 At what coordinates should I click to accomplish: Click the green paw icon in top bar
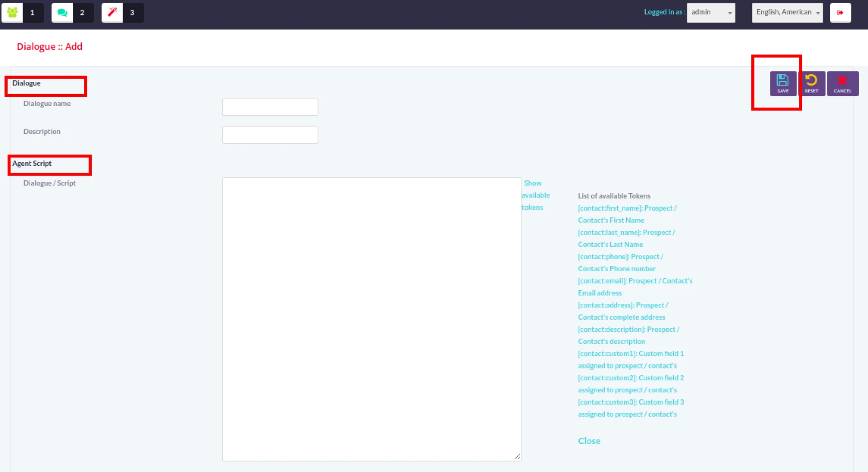(x=12, y=13)
